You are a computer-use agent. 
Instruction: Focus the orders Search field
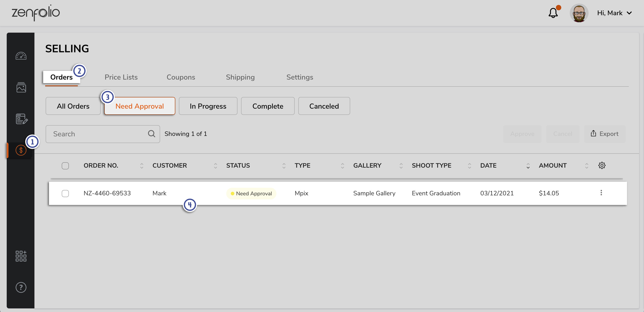click(x=103, y=134)
